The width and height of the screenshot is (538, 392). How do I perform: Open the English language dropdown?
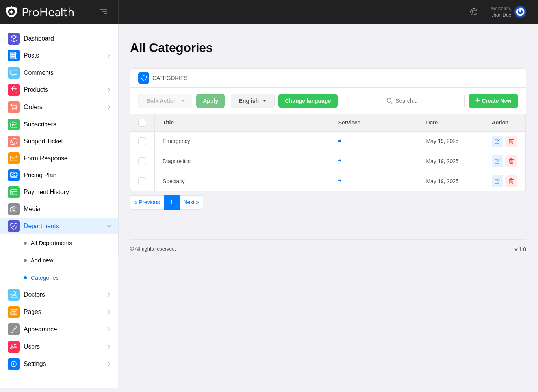[252, 101]
